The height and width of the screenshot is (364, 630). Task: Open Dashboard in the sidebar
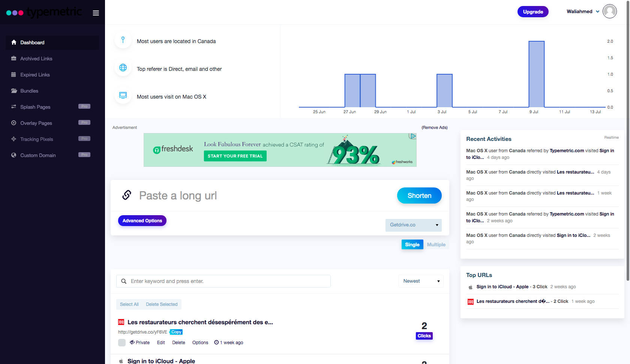pos(52,42)
